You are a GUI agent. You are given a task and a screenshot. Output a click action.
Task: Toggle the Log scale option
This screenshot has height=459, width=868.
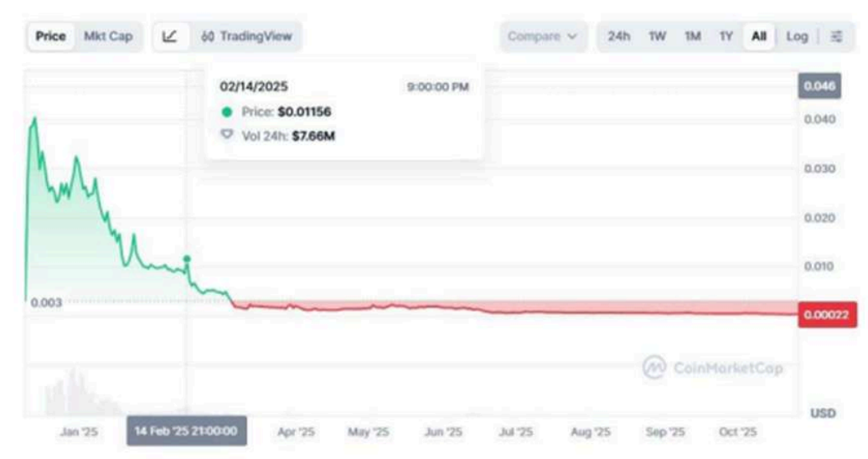click(797, 36)
